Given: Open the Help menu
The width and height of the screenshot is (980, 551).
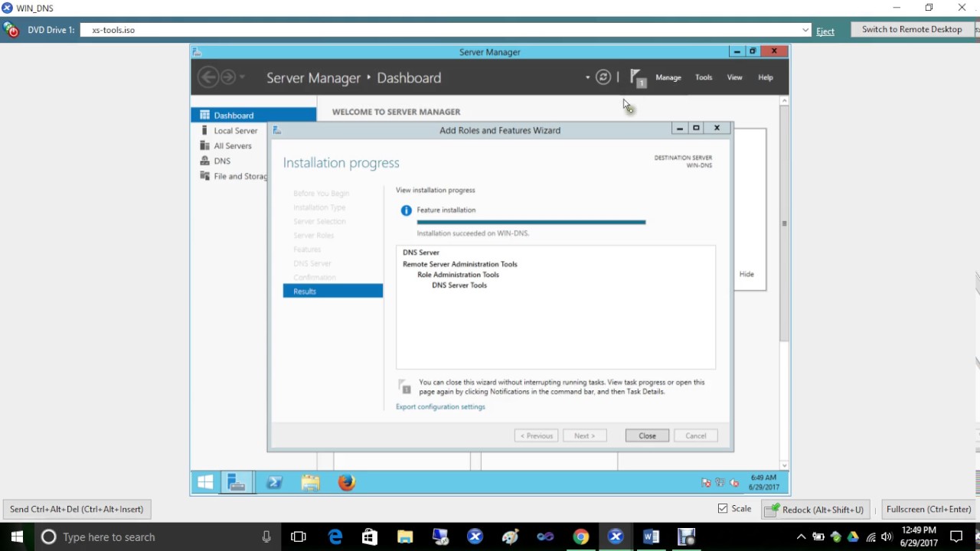Looking at the screenshot, I should click(x=766, y=77).
